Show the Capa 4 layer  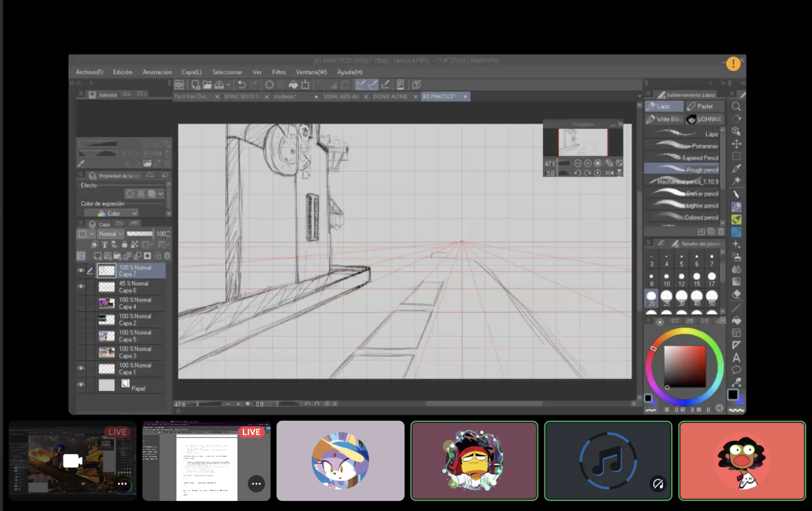click(x=81, y=303)
